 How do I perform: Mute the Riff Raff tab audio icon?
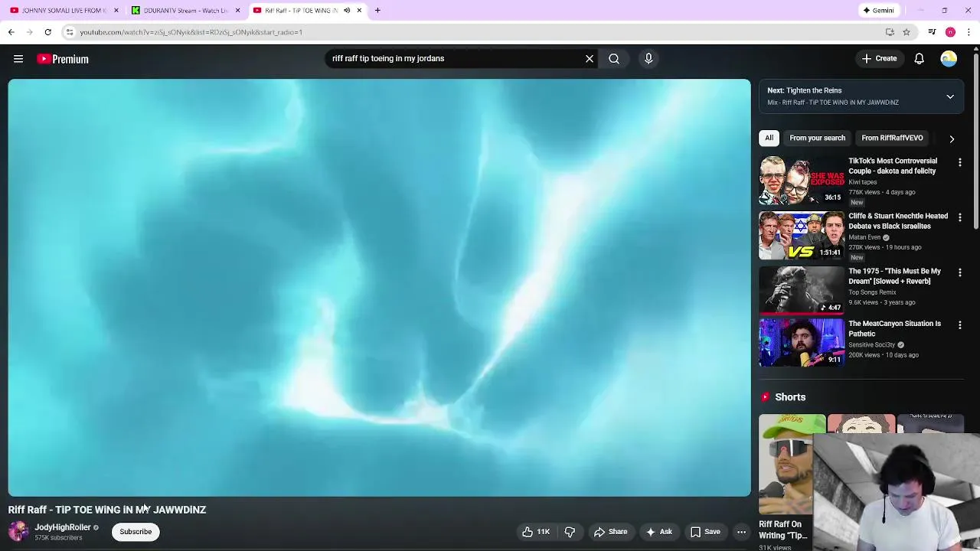pyautogui.click(x=347, y=11)
